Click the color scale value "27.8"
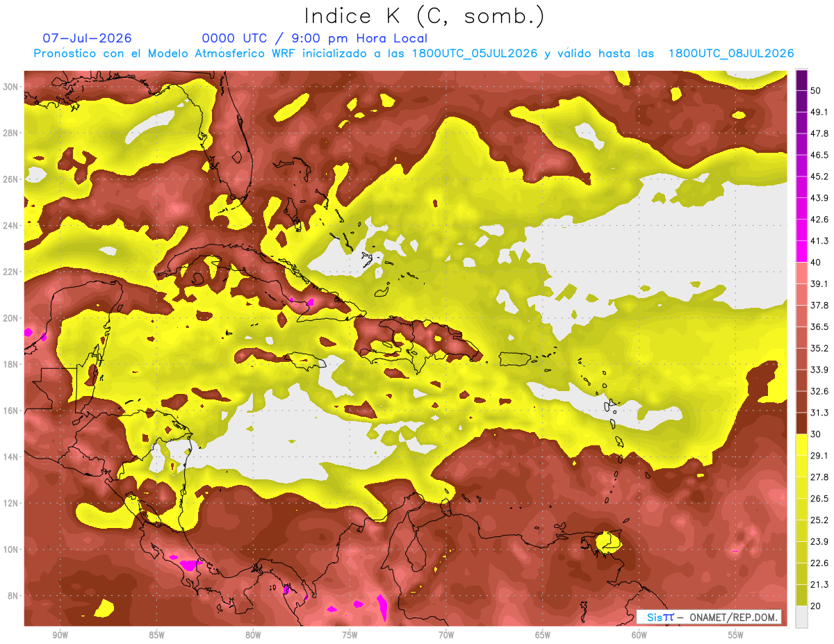Image resolution: width=834 pixels, height=644 pixels. point(819,477)
